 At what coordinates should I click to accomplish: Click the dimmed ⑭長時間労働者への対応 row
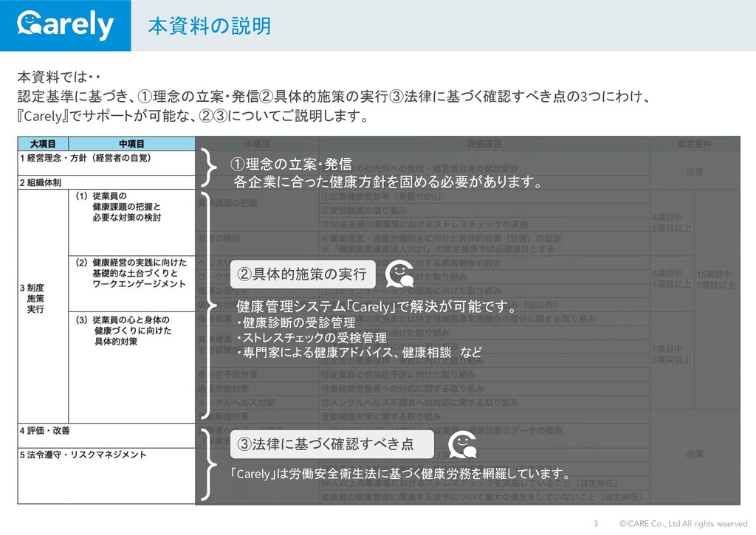click(x=484, y=388)
